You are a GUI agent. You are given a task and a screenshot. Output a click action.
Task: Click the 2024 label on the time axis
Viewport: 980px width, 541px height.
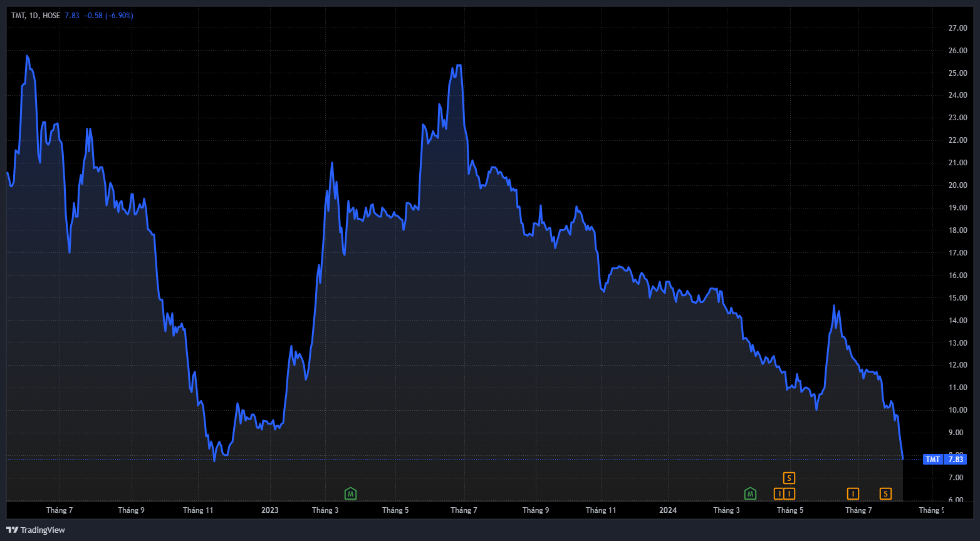668,510
